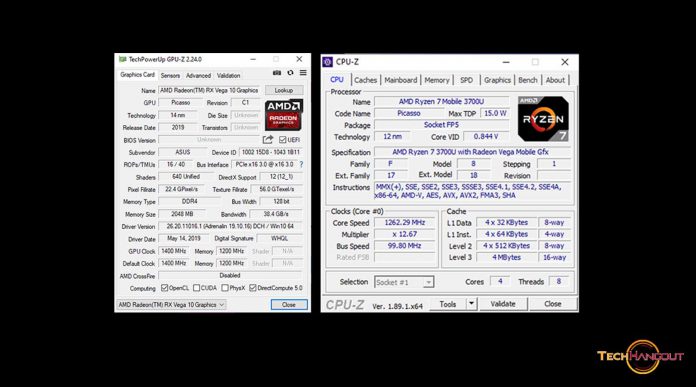Click the Validate button in CPU-Z
Viewport: 696px width, 387px height.
point(503,304)
